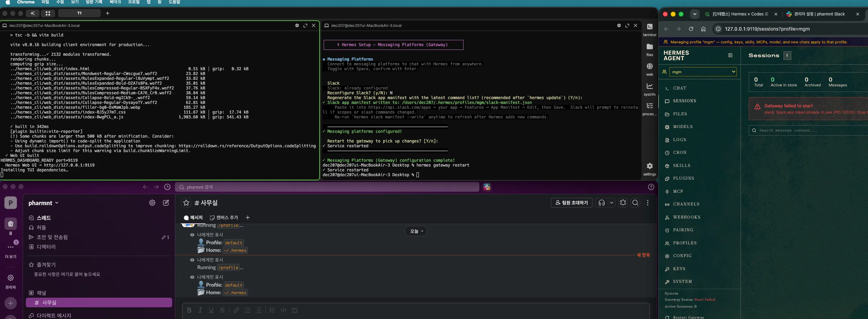Open more options kebab in Slack channel header
This screenshot has width=868, height=319.
[x=648, y=203]
